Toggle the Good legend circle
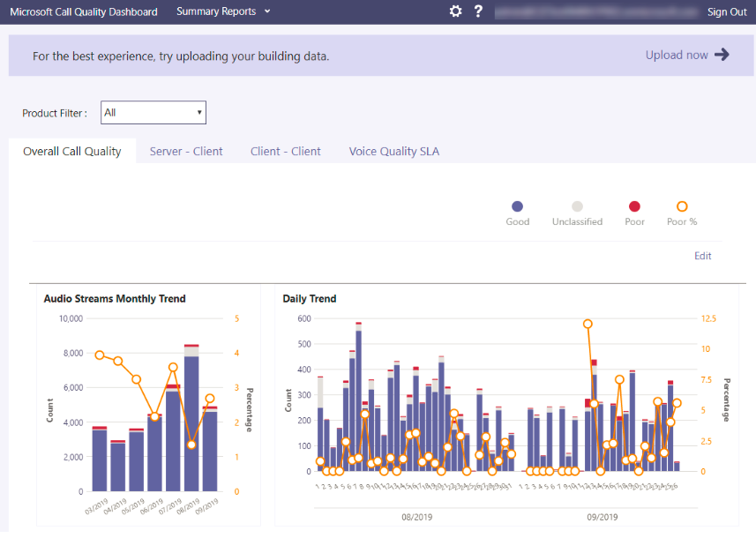The width and height of the screenshot is (756, 538). (517, 206)
